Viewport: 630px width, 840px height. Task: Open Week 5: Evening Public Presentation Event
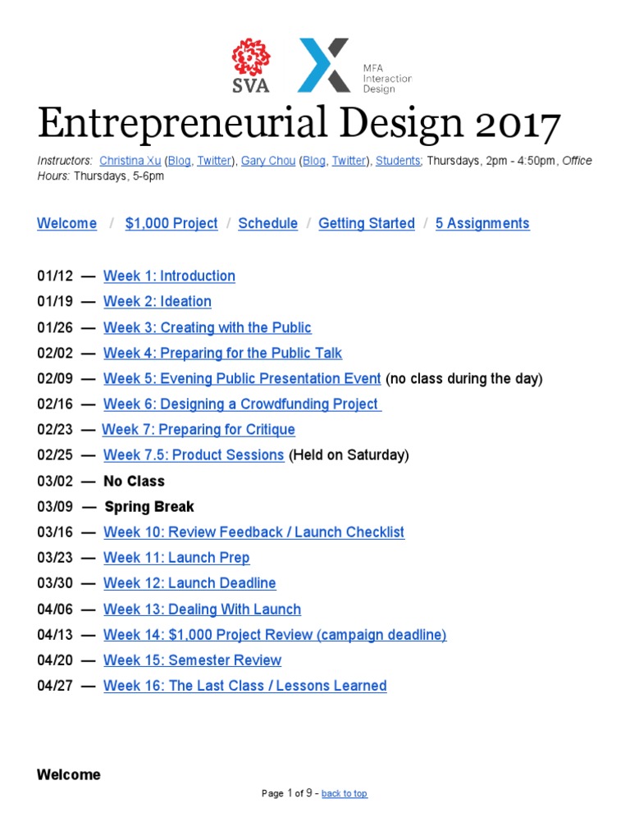pos(242,379)
